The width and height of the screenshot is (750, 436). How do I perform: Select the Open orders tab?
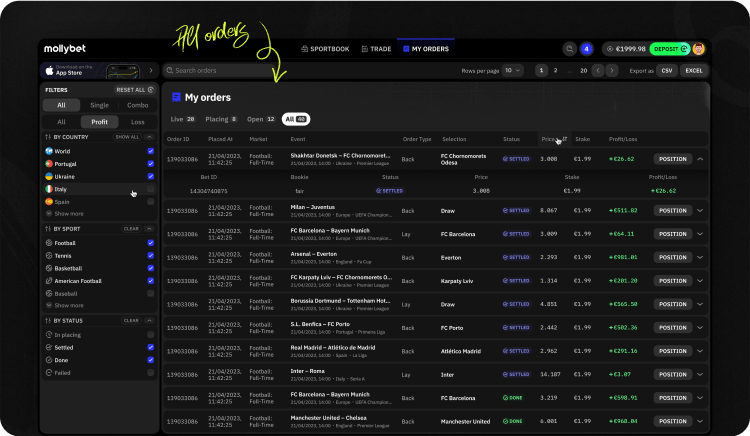261,118
